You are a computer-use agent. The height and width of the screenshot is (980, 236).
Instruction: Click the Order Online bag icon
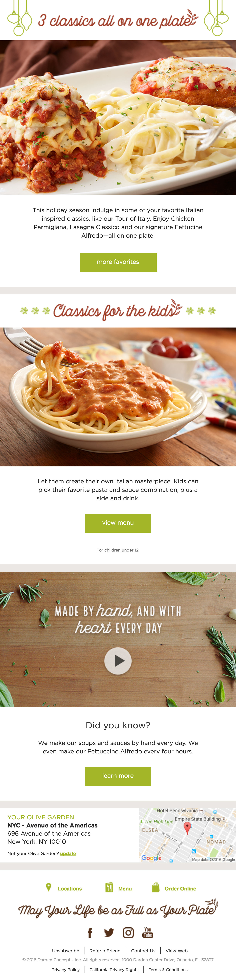click(156, 887)
